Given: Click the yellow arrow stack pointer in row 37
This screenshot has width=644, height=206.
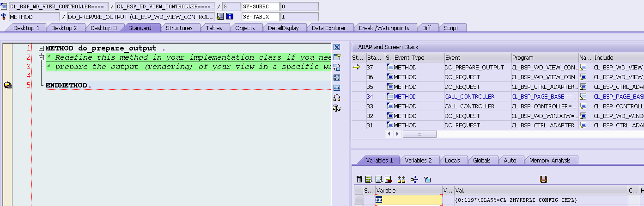Looking at the screenshot, I should coord(356,67).
